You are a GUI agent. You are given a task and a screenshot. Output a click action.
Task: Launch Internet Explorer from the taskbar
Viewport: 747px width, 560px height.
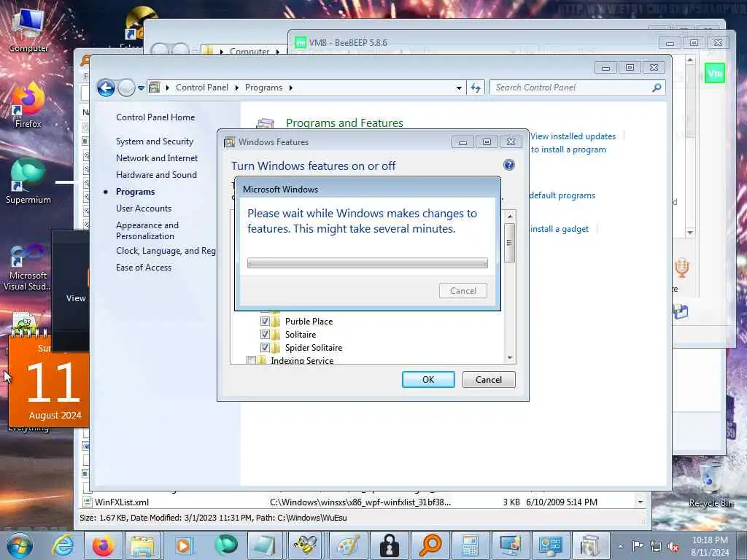(63, 545)
